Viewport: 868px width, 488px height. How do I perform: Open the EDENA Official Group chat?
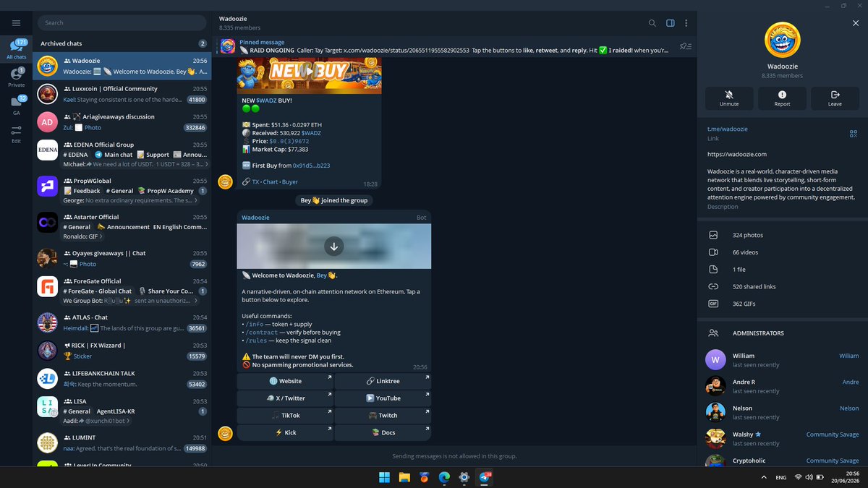click(x=122, y=154)
